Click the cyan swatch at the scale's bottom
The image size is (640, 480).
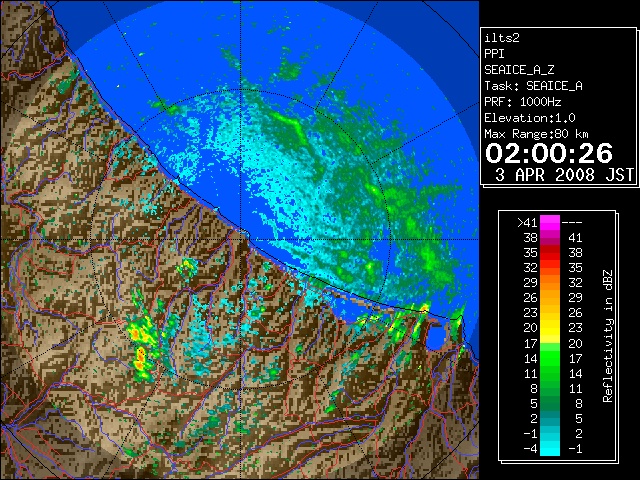[550, 449]
